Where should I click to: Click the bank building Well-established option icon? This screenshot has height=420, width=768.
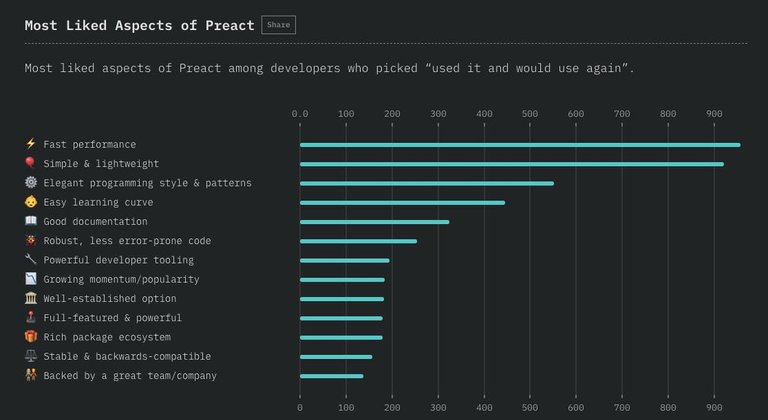(x=31, y=298)
